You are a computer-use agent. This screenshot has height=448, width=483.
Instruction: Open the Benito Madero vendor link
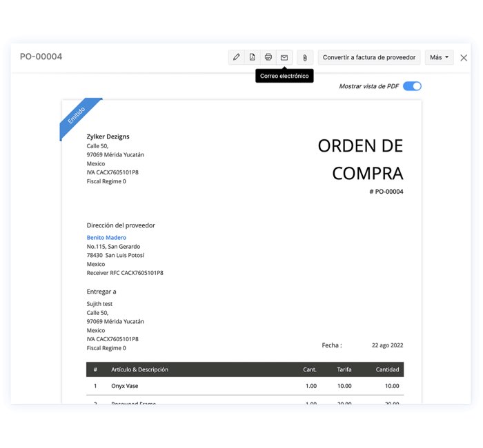[106, 238]
